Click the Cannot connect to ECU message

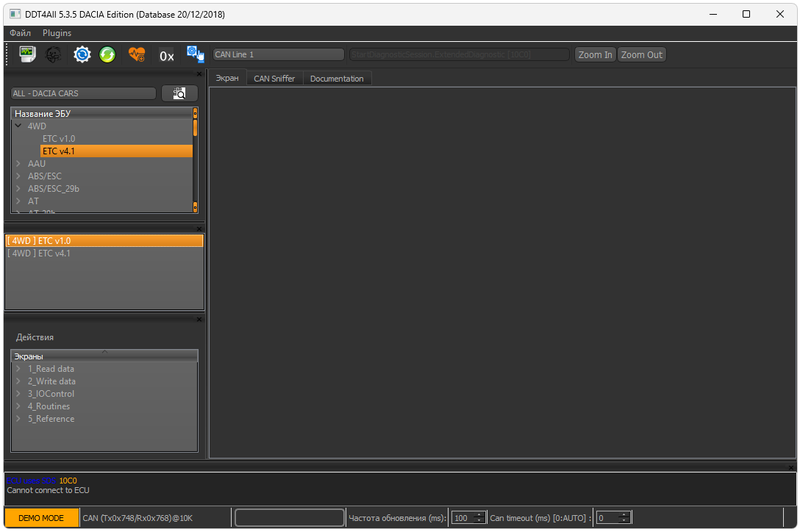tap(48, 490)
